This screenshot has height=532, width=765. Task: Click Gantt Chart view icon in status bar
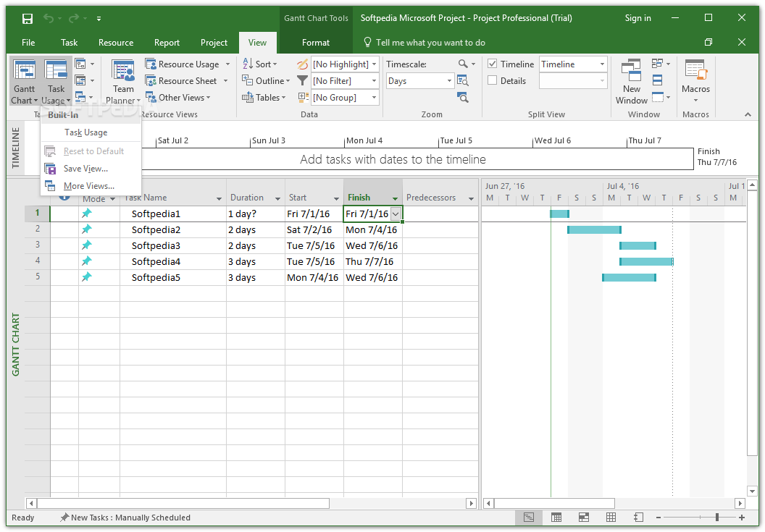pyautogui.click(x=528, y=518)
